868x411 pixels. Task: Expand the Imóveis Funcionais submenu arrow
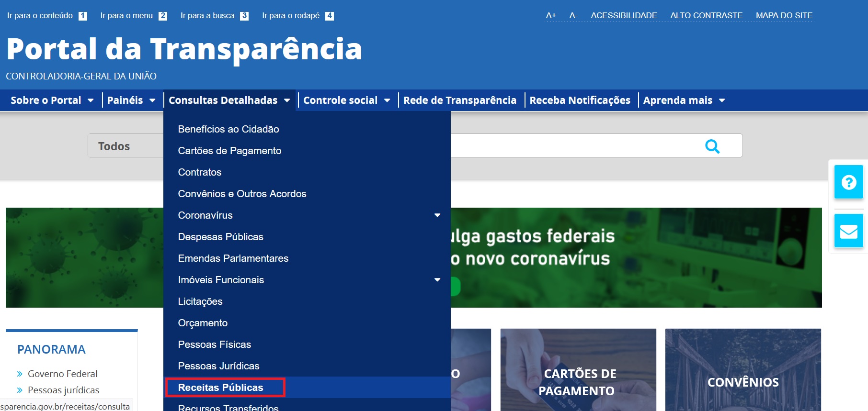point(437,280)
